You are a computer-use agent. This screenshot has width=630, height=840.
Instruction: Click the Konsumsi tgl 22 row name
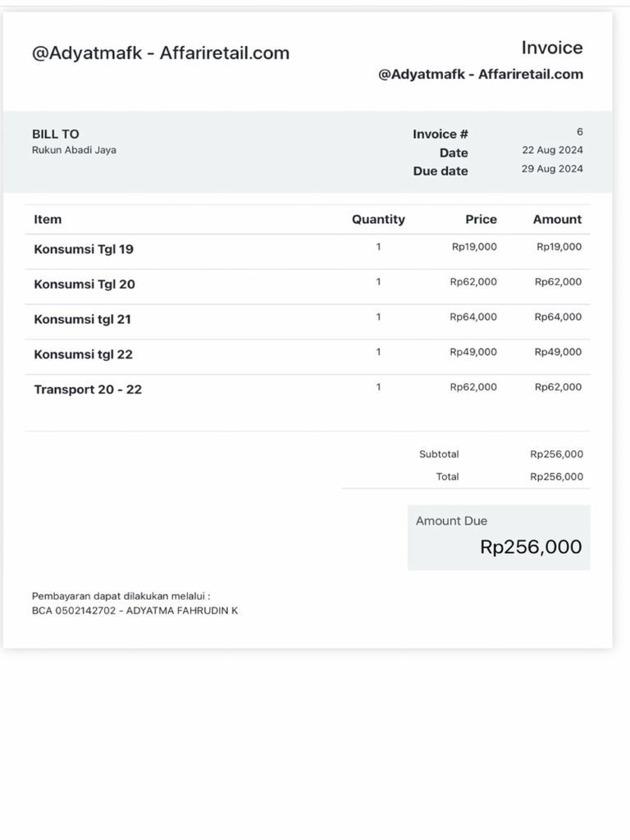click(83, 355)
